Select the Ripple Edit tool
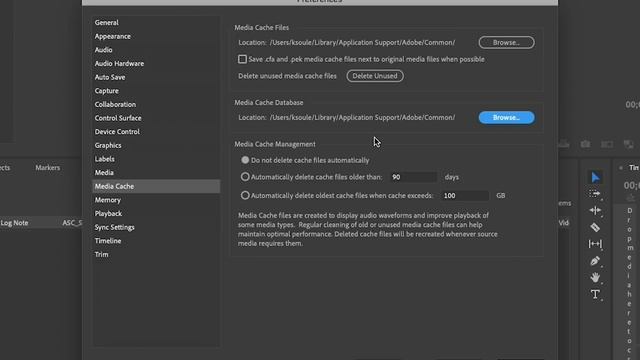The width and height of the screenshot is (640, 360). click(x=595, y=211)
